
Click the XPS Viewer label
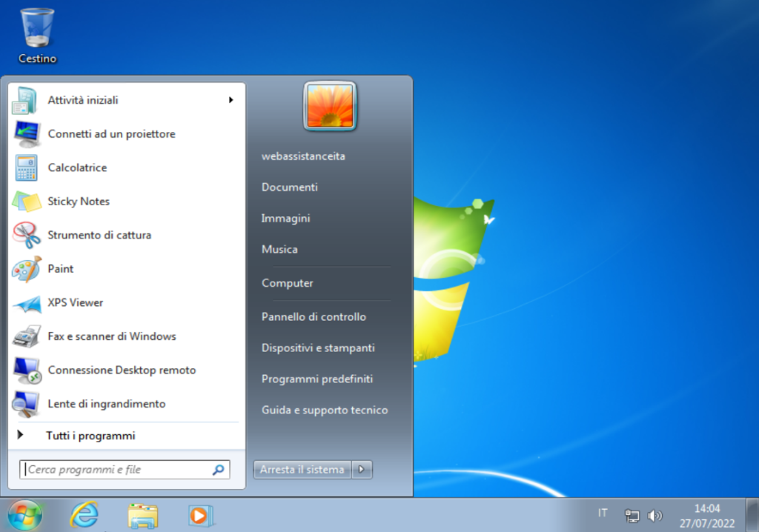click(75, 302)
